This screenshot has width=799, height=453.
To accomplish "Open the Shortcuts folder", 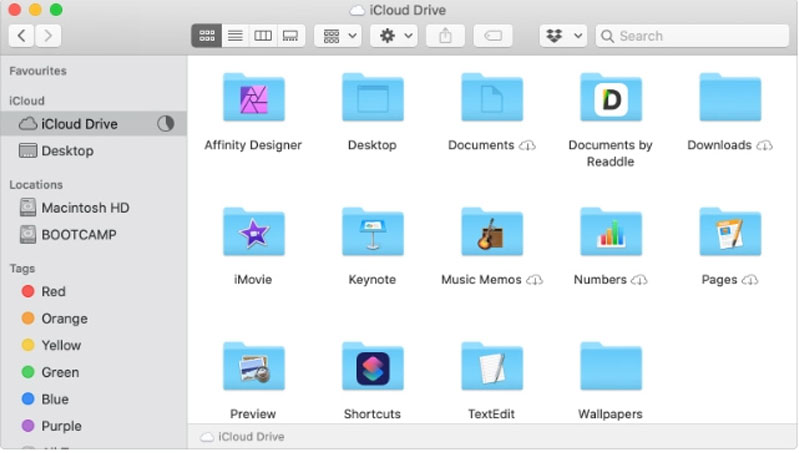I will coord(372,367).
